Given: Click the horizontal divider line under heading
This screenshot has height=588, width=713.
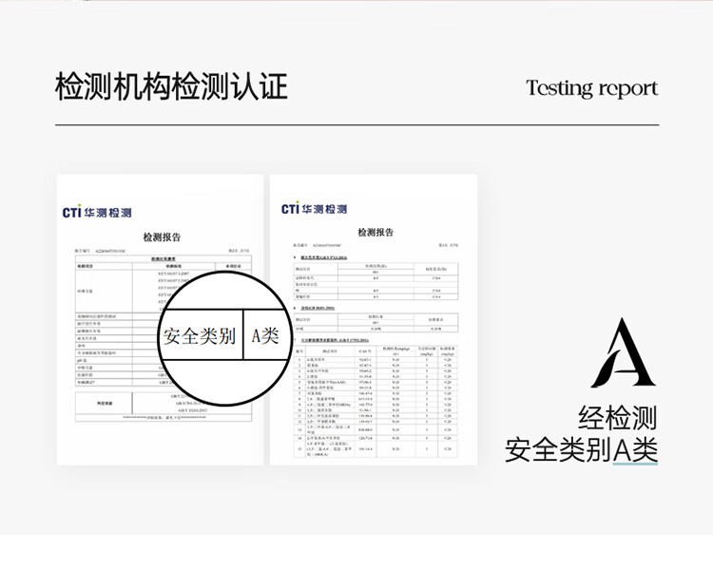Looking at the screenshot, I should tap(356, 124).
